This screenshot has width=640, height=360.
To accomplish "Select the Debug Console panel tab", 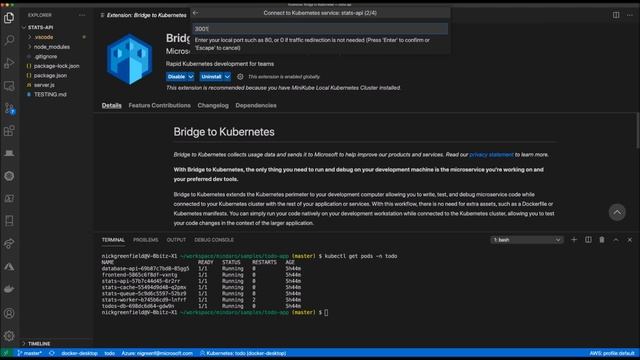I will point(214,240).
